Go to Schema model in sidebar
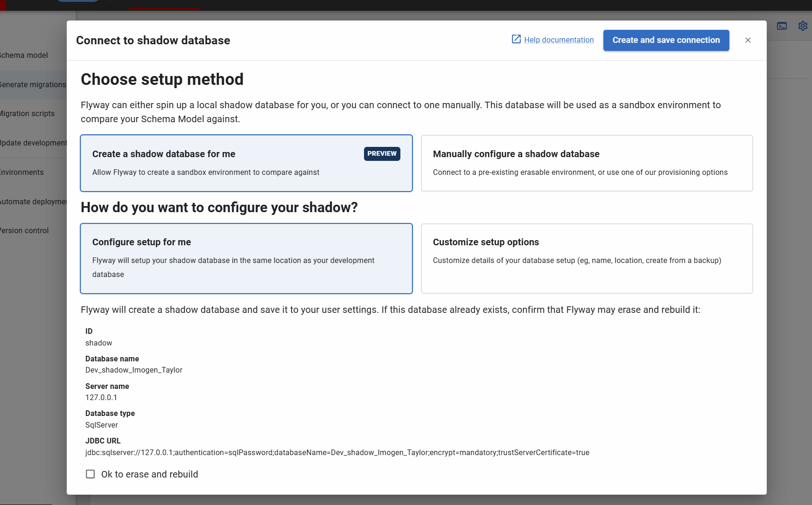This screenshot has height=505, width=812. 24,55
